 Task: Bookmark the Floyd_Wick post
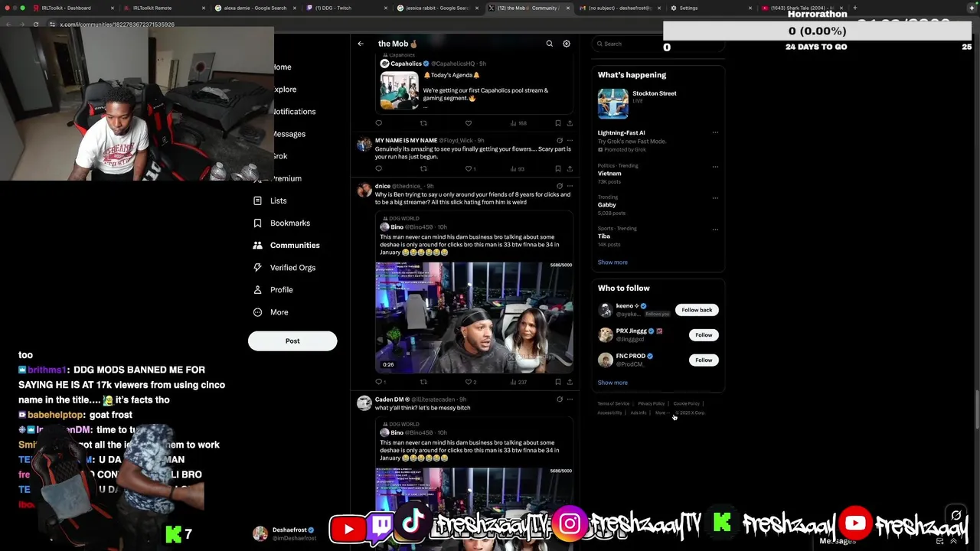(557, 168)
